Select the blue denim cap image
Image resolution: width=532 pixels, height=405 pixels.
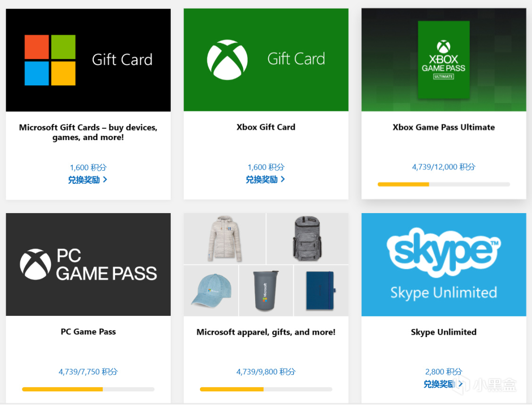pos(211,290)
